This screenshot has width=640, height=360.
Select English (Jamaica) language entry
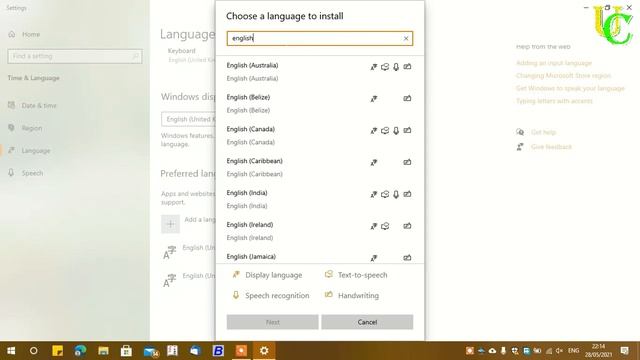point(320,256)
